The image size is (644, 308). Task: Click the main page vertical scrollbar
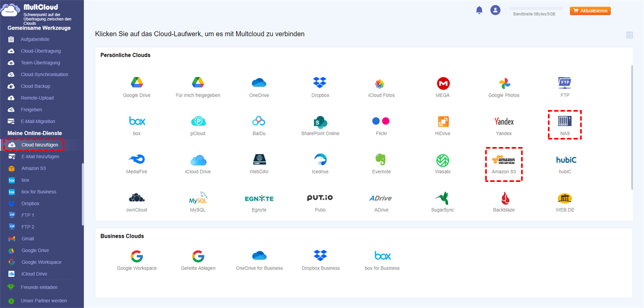coord(633,126)
